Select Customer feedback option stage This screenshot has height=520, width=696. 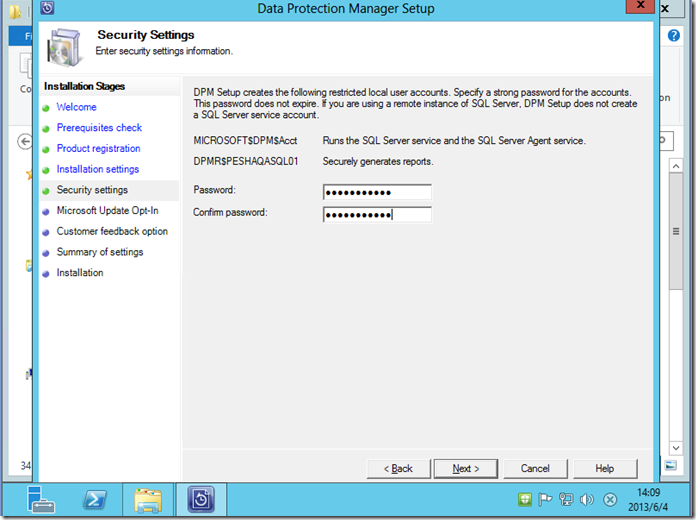(x=112, y=231)
